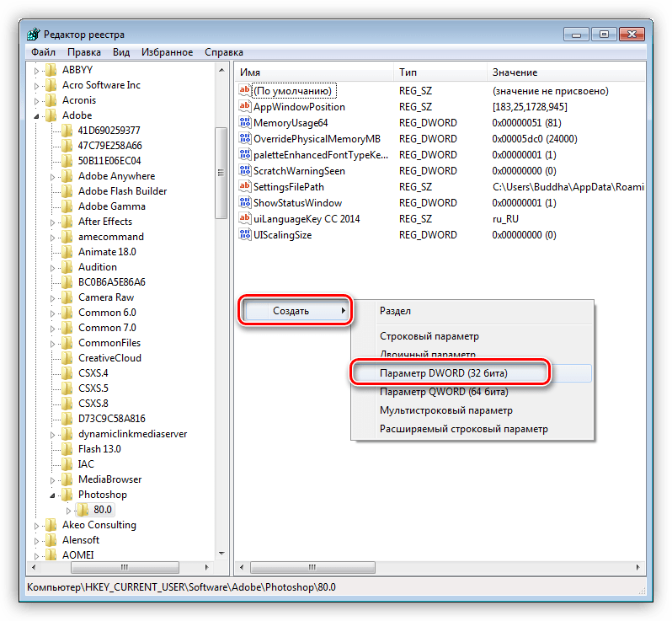This screenshot has height=621, width=672.
Task: Choose Параметр QWORD (64 бита) entry
Action: tap(472, 392)
